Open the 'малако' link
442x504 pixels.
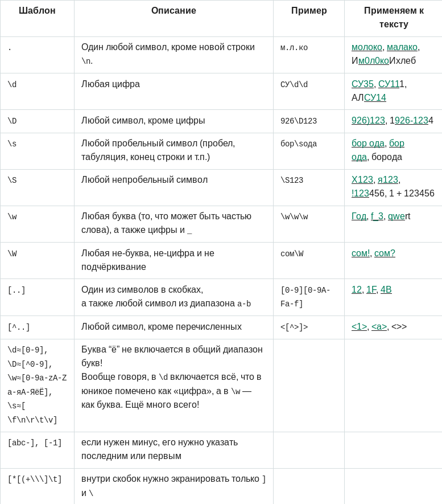point(402,47)
